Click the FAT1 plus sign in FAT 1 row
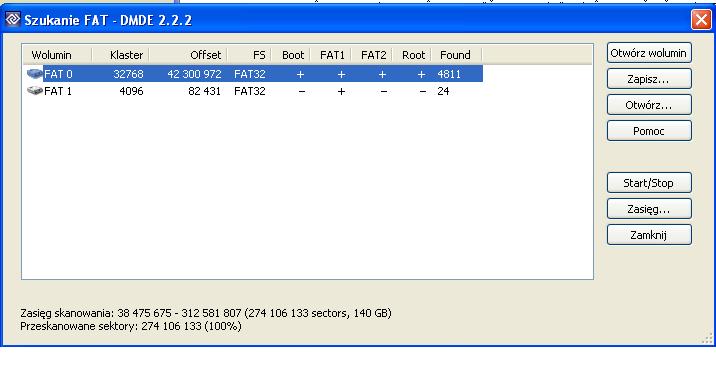The width and height of the screenshot is (716, 384). tap(341, 91)
